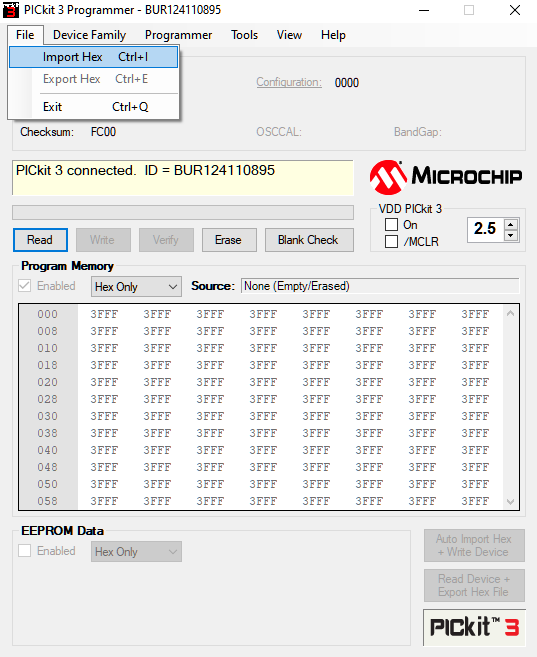Click the PICkit 3 title bar app icon
The width and height of the screenshot is (537, 657).
point(10,10)
